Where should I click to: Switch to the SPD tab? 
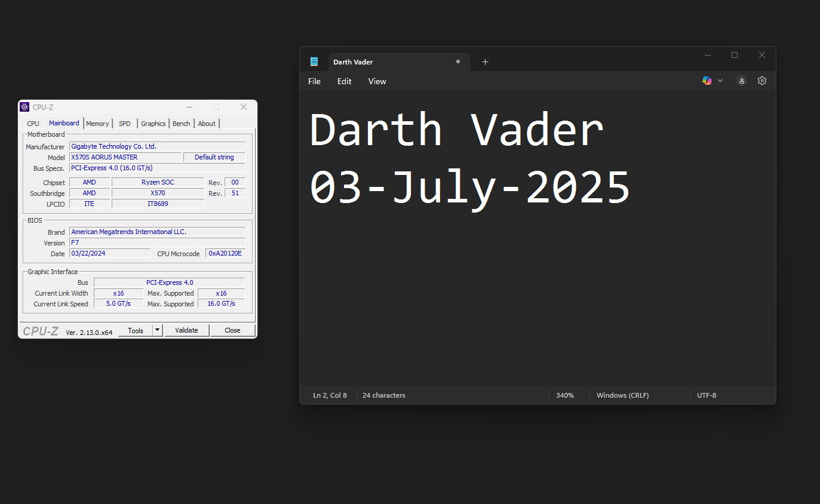[124, 124]
